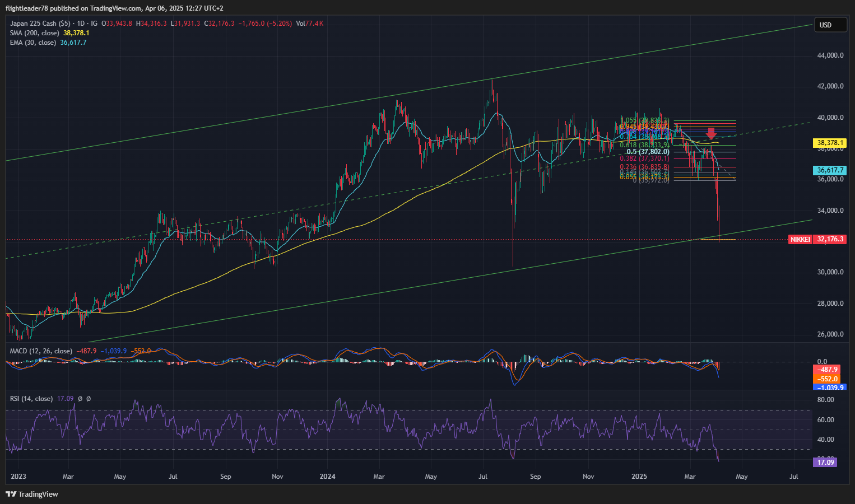Click the close price C32,176.3 in legend
The width and height of the screenshot is (855, 504).
(x=219, y=24)
